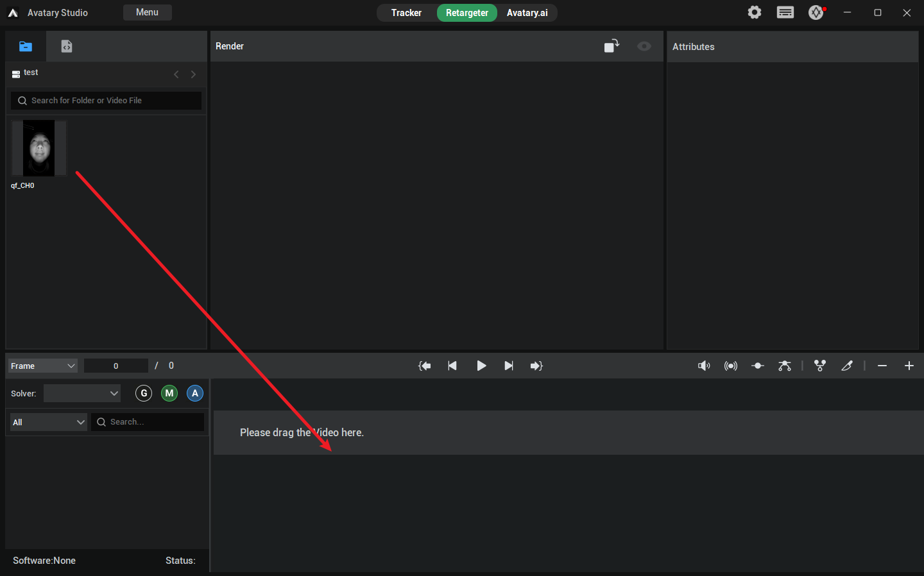Toggle the M solver circle button
This screenshot has height=576, width=924.
point(169,393)
